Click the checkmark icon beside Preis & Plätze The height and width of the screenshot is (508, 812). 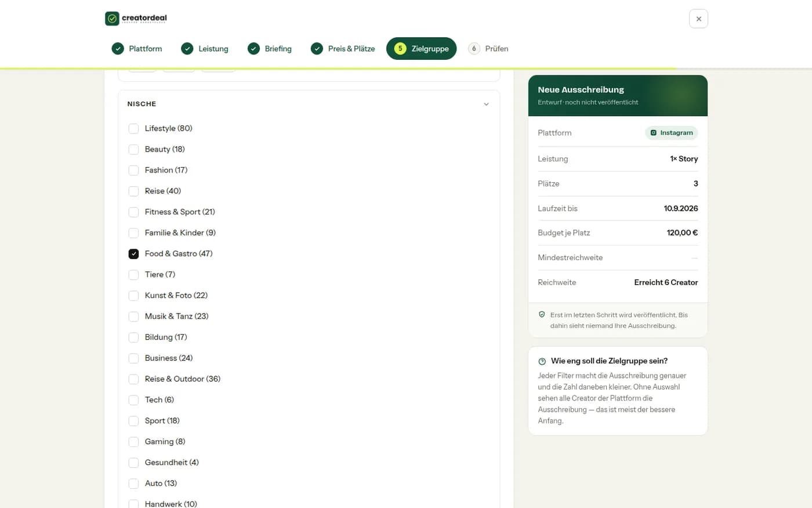point(317,49)
